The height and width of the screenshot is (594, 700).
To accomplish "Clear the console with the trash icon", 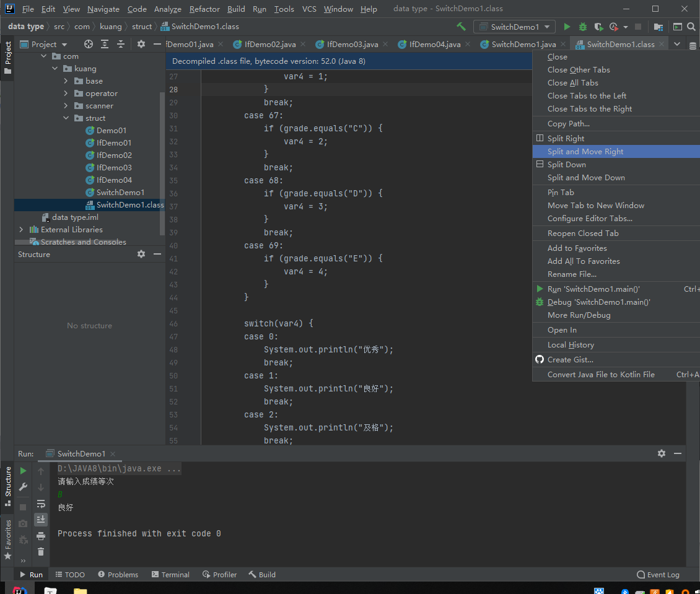I will tap(41, 552).
